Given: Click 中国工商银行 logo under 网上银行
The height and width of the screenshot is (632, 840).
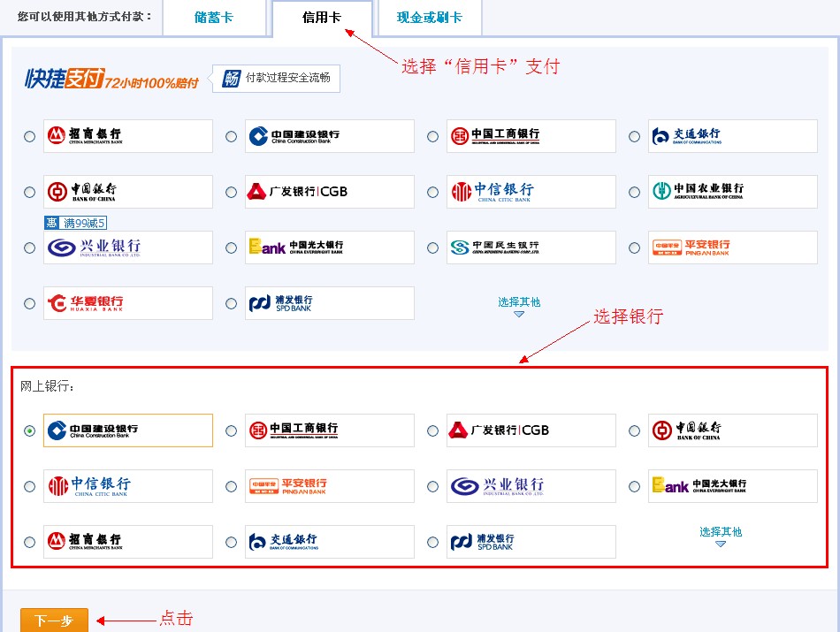Looking at the screenshot, I should point(330,430).
